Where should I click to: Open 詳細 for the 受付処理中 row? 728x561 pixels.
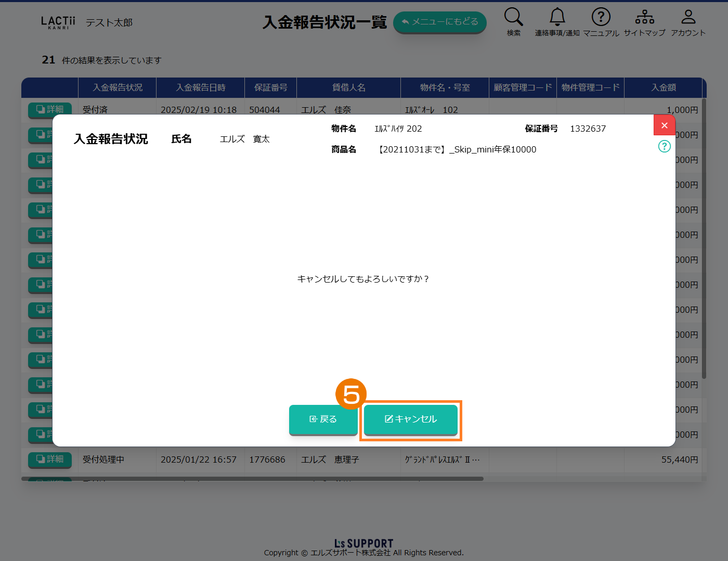pyautogui.click(x=50, y=459)
